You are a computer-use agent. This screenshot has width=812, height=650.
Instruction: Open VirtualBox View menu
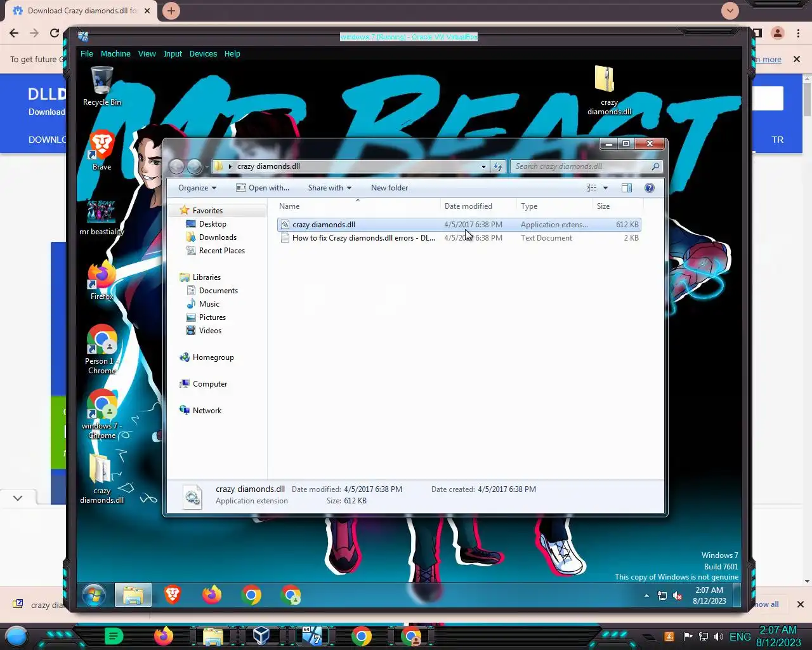(x=147, y=54)
